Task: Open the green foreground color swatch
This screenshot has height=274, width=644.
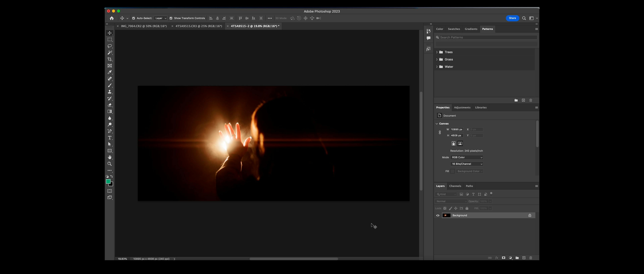Action: tap(108, 181)
